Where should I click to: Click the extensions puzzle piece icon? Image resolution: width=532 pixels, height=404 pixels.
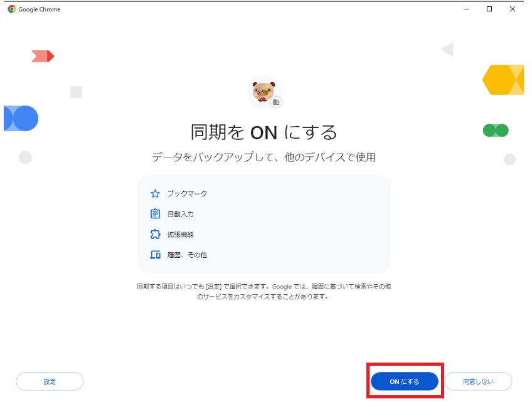[x=155, y=235]
